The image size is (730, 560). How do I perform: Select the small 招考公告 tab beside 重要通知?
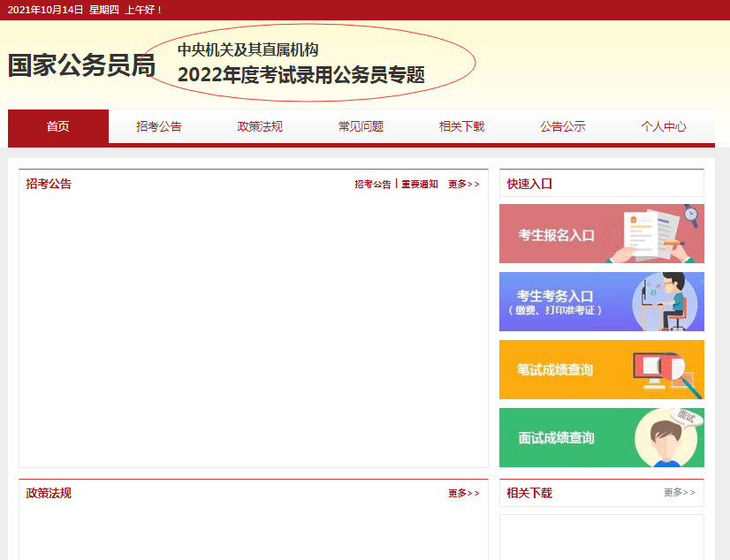(x=372, y=185)
